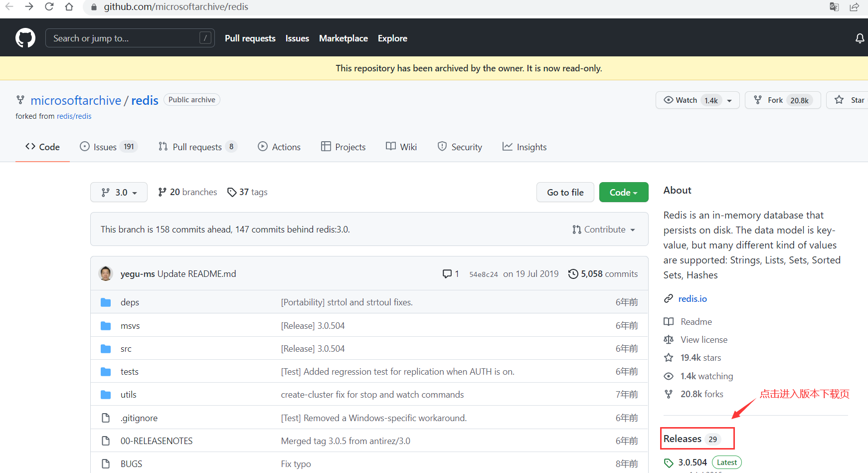Open commit hash 54e8c24
This screenshot has width=868, height=473.
tap(484, 274)
